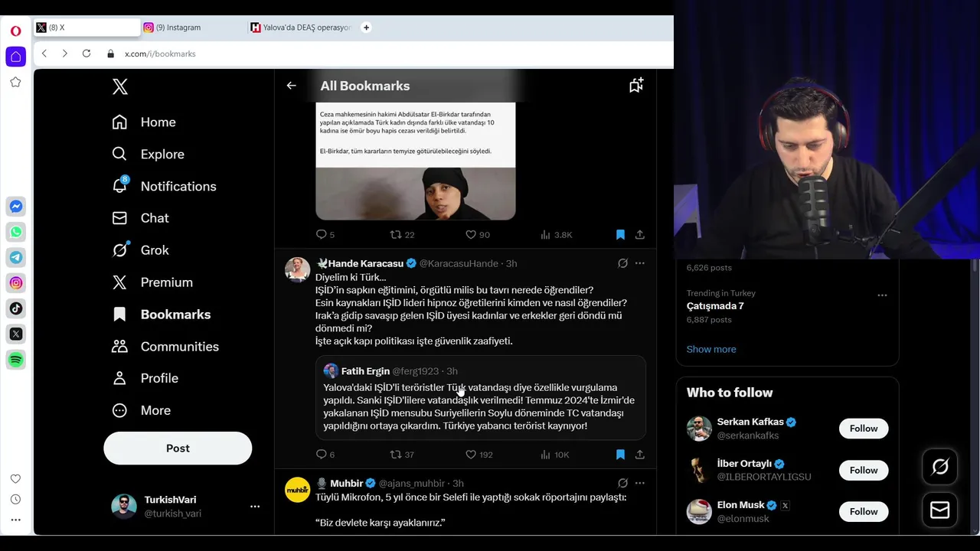The image size is (980, 551).
Task: View analytics showing 10K views
Action: tap(554, 455)
